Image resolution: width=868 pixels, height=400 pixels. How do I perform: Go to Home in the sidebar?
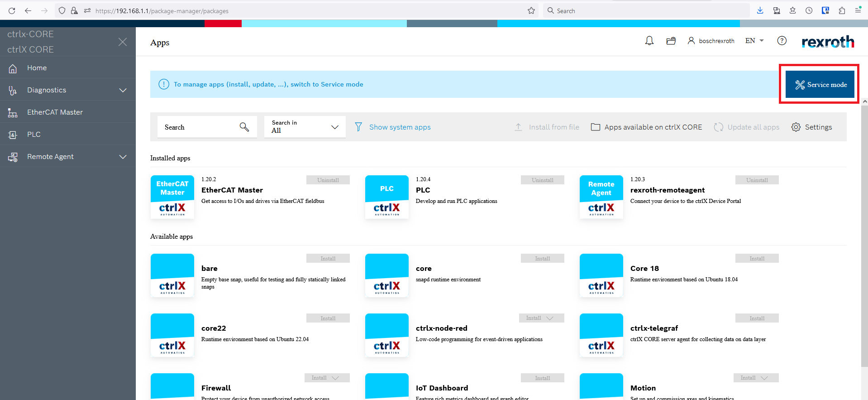click(x=37, y=68)
